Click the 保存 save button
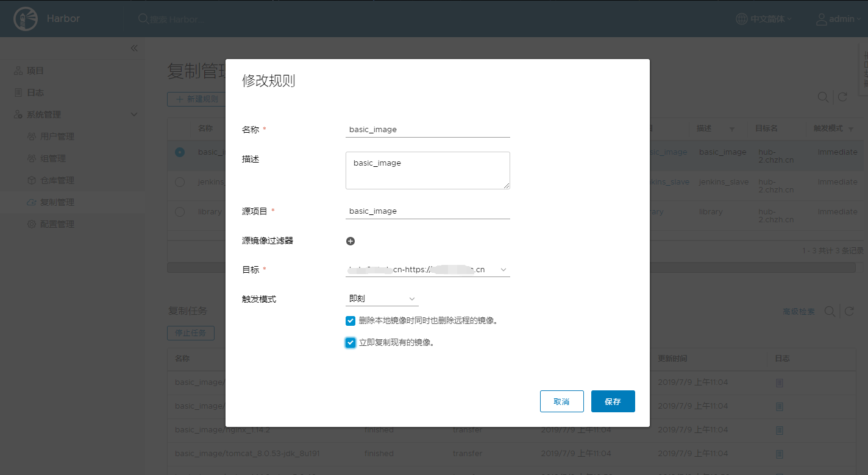The height and width of the screenshot is (475, 868). tap(613, 401)
